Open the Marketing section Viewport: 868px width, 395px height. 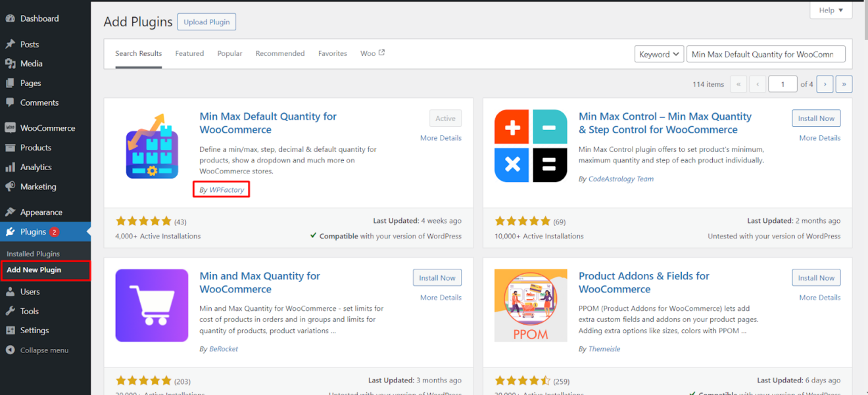[x=36, y=187]
